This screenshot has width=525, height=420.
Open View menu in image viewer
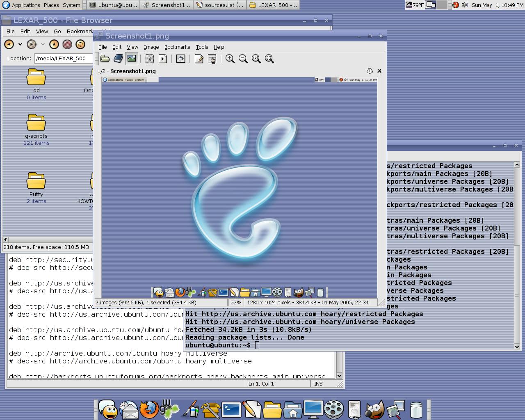point(132,47)
